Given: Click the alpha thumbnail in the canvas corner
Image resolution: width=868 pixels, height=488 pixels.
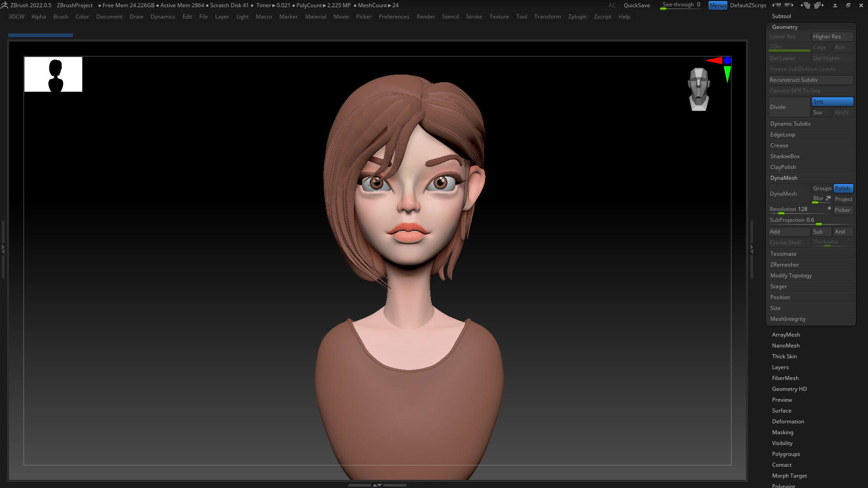Looking at the screenshot, I should click(x=53, y=74).
